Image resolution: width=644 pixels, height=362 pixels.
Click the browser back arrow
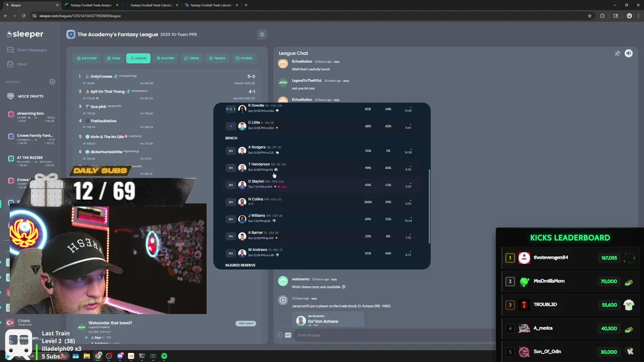(6, 16)
